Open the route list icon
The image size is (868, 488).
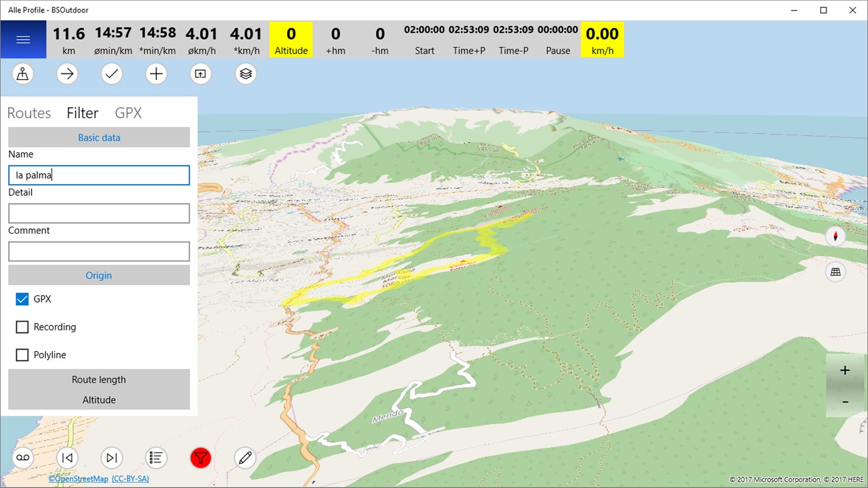click(156, 458)
